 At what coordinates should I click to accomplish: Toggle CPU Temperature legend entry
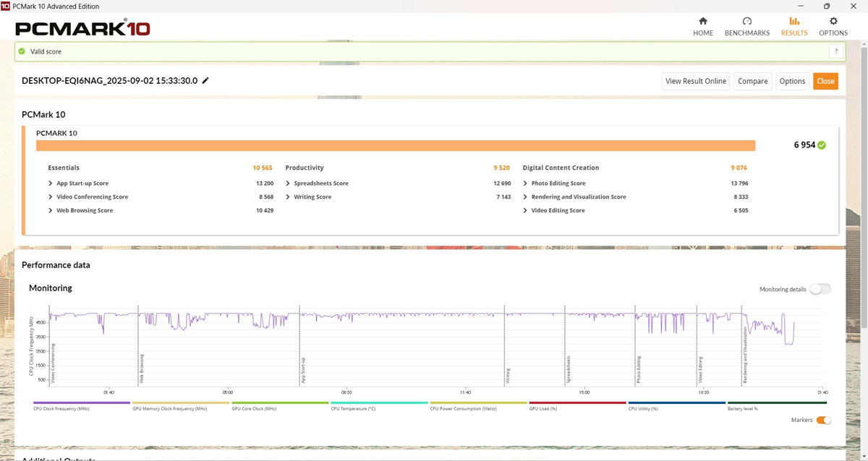(379, 406)
